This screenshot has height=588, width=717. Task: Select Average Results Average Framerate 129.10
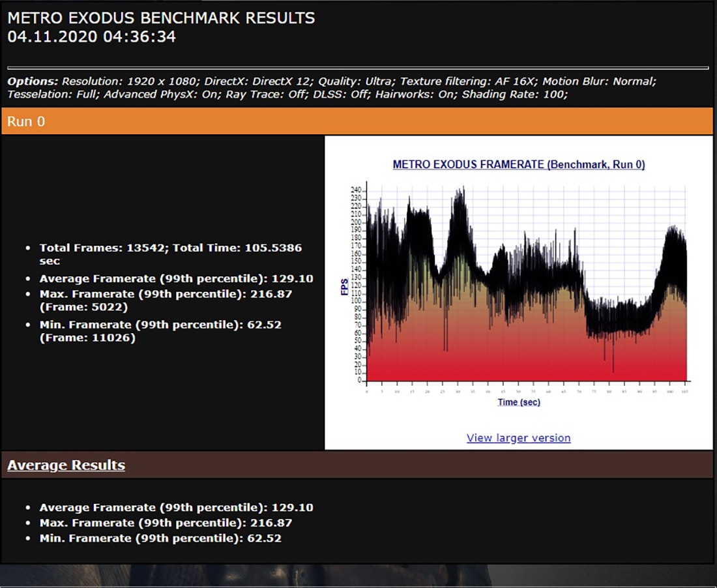click(x=176, y=508)
